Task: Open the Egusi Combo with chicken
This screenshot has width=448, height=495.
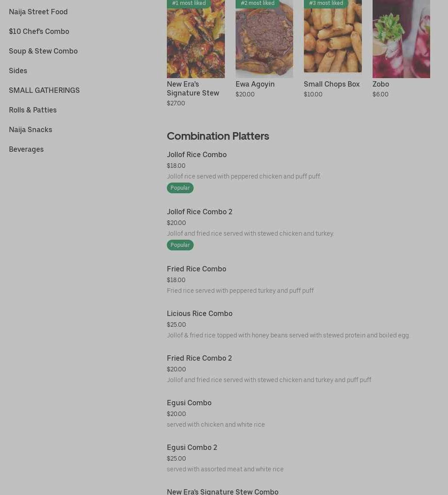Action: tap(189, 403)
